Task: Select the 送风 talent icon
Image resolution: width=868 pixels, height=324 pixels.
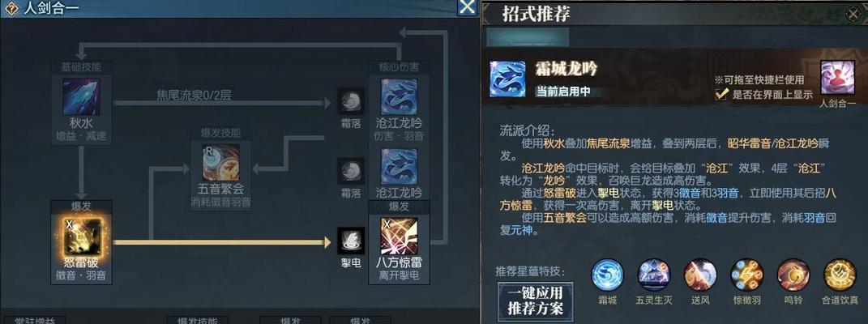Action: (x=700, y=275)
